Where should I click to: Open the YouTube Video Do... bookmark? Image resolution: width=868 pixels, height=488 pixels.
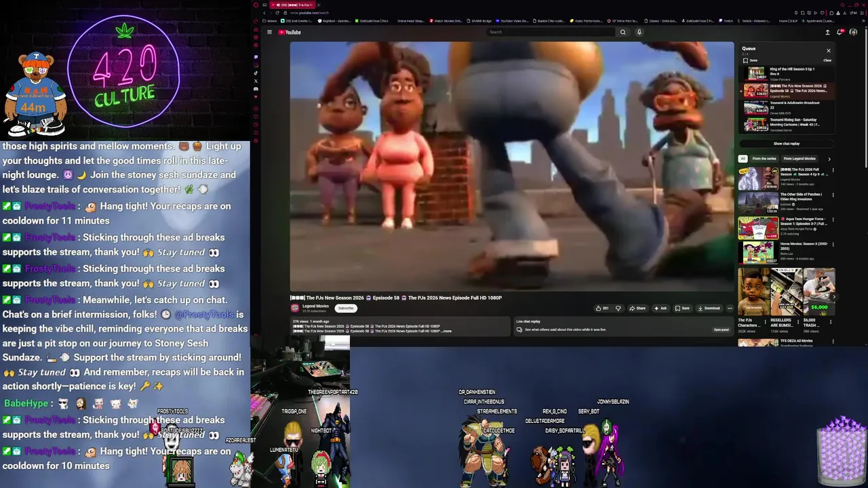[512, 21]
